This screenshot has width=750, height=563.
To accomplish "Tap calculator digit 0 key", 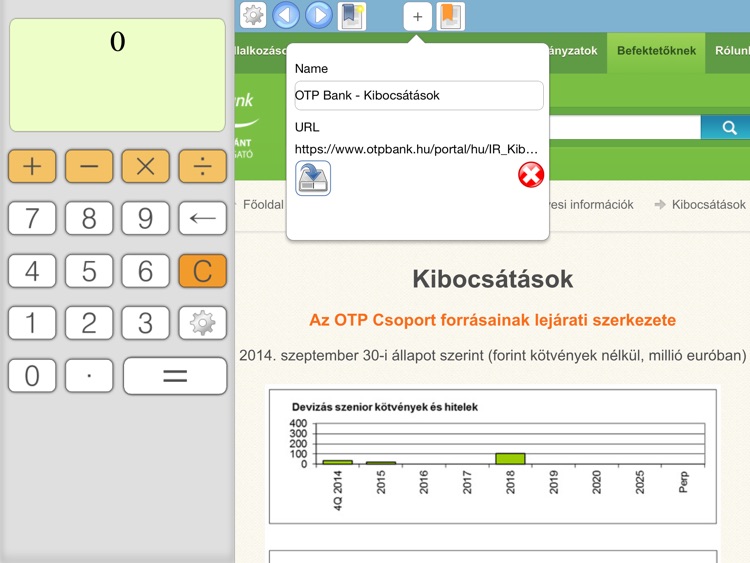I will click(x=32, y=375).
